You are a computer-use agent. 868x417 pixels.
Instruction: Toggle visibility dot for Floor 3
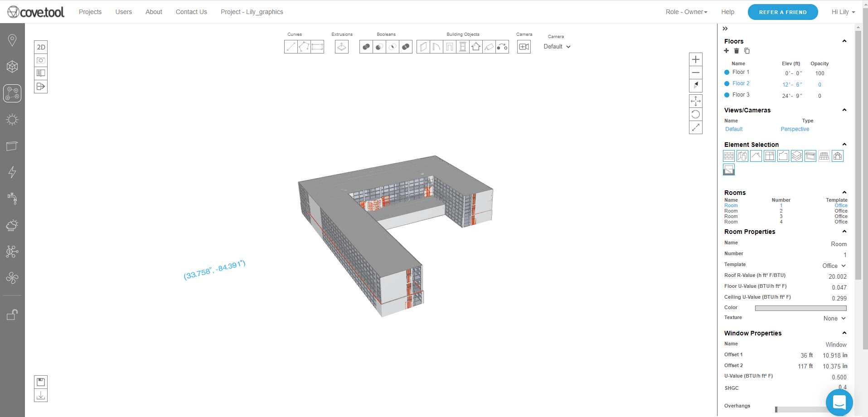click(727, 95)
